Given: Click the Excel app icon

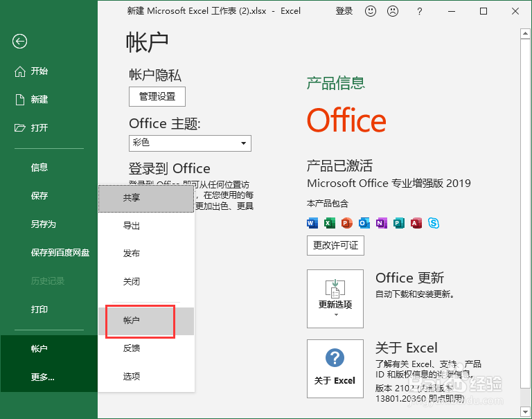Looking at the screenshot, I should 329,223.
